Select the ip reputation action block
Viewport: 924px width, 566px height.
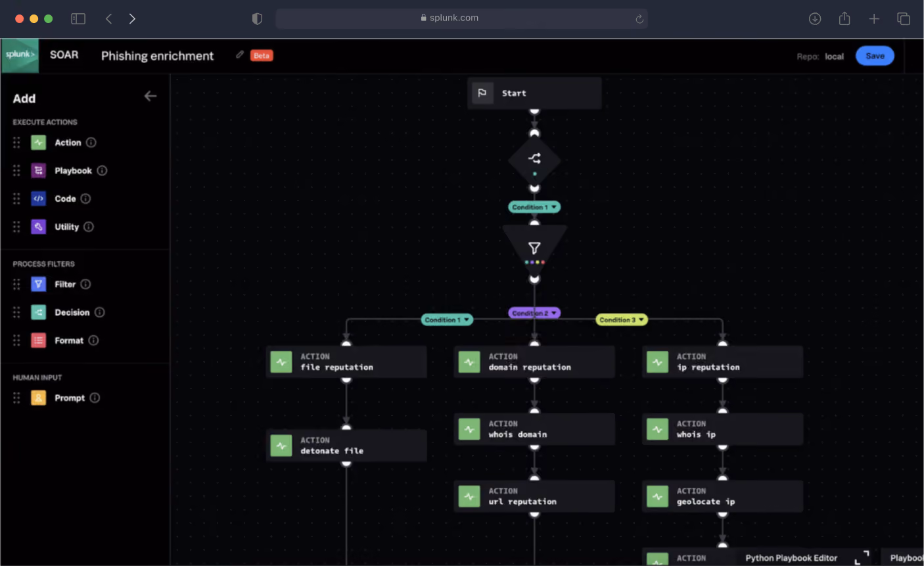(722, 362)
